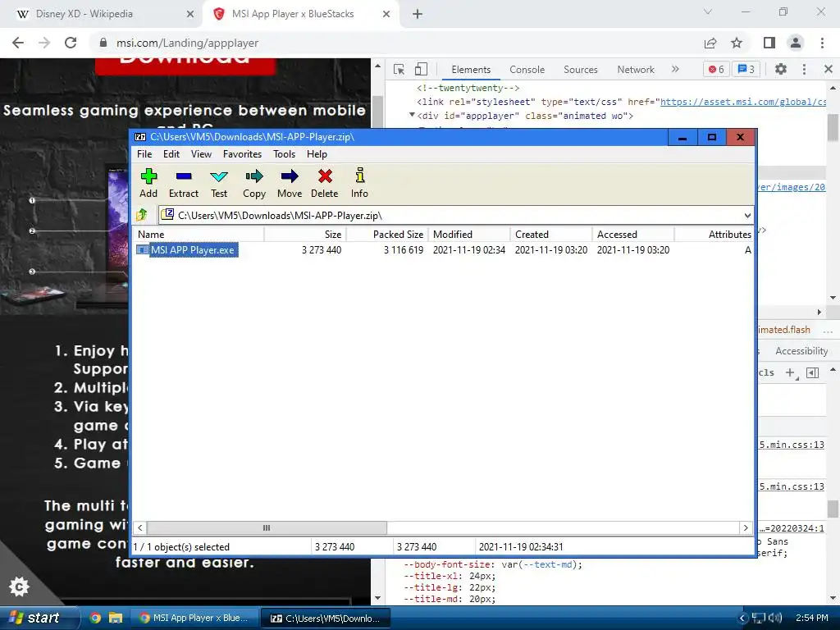Go up one folder level in 7-Zip
Image resolution: width=840 pixels, height=630 pixels.
(x=142, y=216)
